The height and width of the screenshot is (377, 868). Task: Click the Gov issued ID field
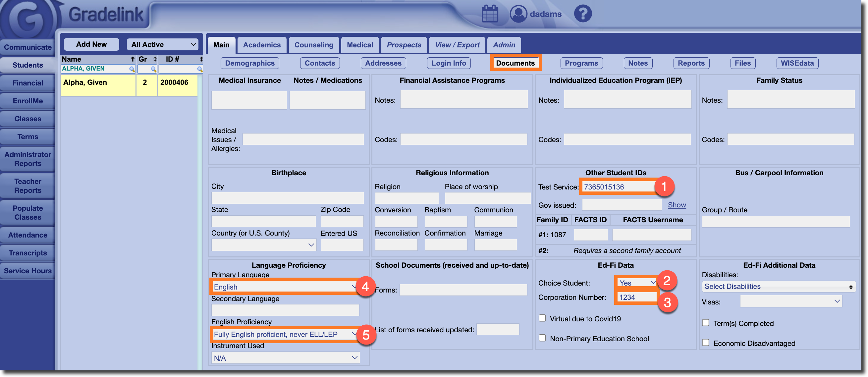tap(622, 205)
